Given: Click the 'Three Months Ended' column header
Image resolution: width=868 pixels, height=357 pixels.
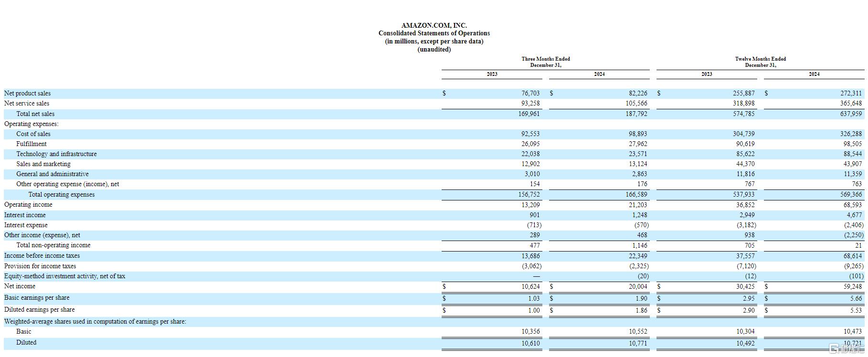Looking at the screenshot, I should (x=545, y=59).
